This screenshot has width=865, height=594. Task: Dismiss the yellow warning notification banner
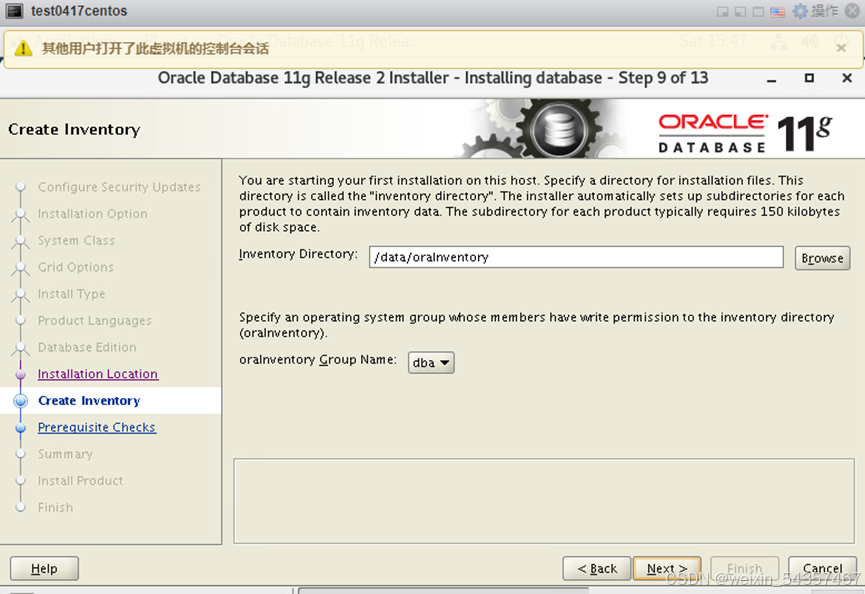coord(841,47)
